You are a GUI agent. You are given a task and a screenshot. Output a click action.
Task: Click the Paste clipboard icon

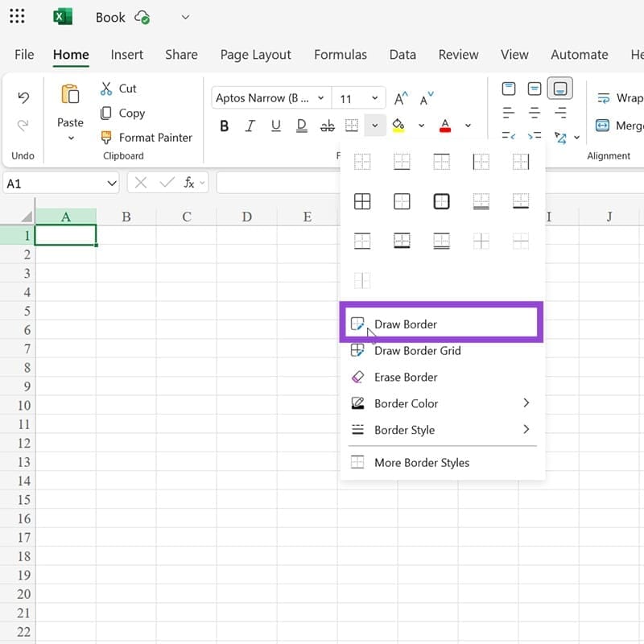click(x=70, y=94)
